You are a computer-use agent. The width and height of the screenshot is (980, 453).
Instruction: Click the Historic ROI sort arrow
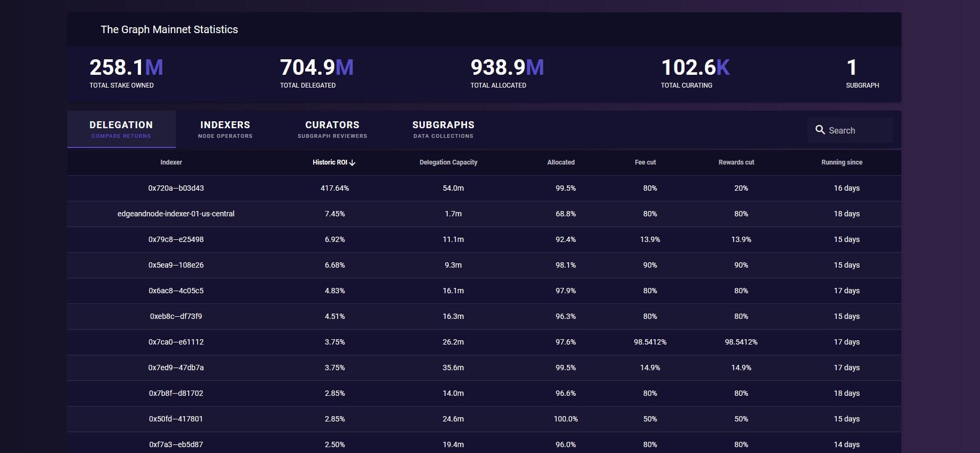[352, 162]
